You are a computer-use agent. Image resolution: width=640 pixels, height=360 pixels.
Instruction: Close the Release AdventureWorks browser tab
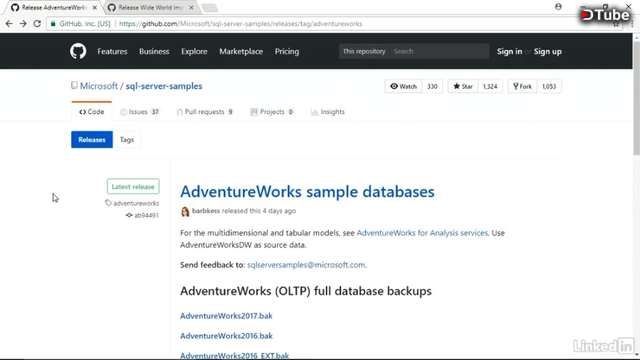(x=95, y=8)
